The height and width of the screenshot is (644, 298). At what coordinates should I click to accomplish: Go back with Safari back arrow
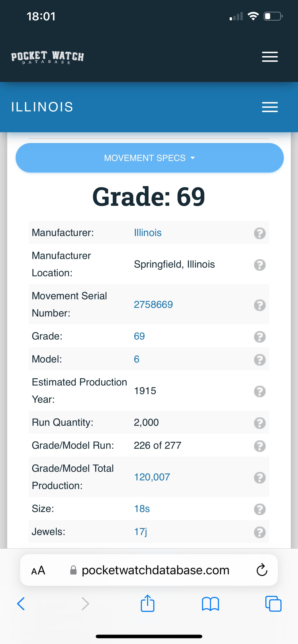(x=21, y=604)
